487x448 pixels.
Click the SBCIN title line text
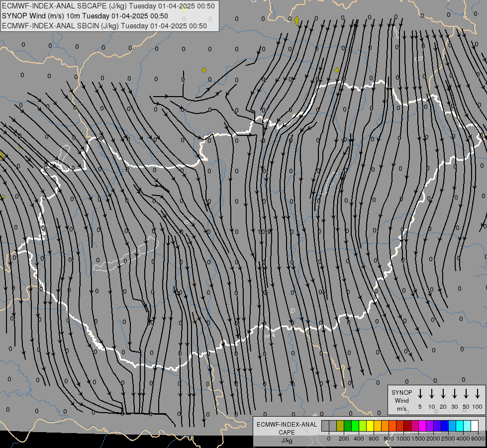(x=104, y=26)
